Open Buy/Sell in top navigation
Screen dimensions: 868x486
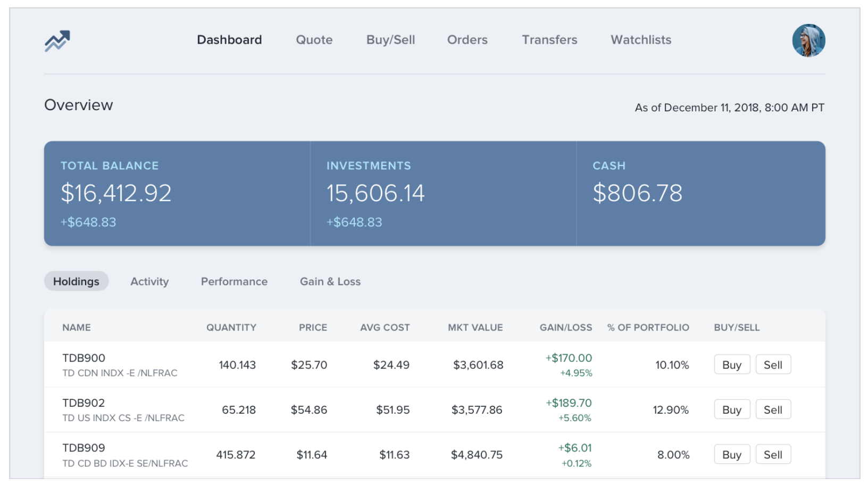(391, 40)
